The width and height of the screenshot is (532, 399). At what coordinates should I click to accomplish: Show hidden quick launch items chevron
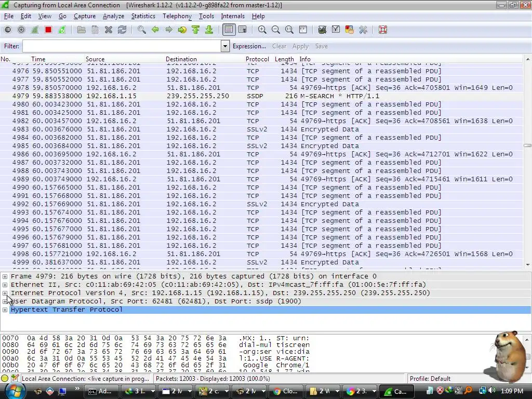[x=77, y=389]
